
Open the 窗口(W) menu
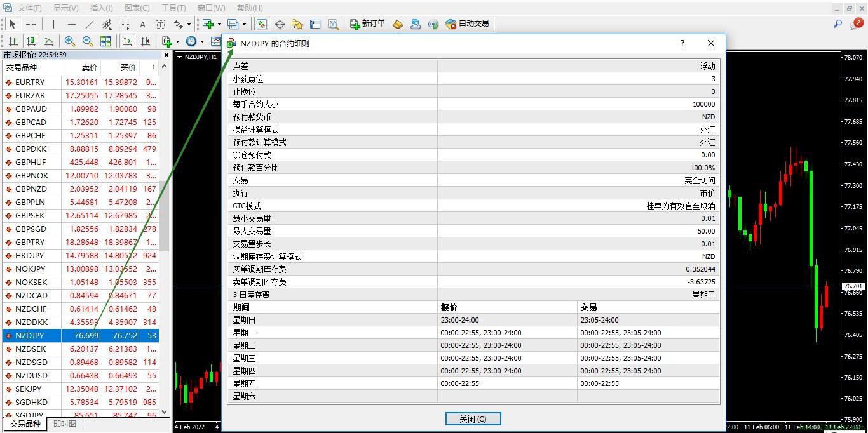211,8
